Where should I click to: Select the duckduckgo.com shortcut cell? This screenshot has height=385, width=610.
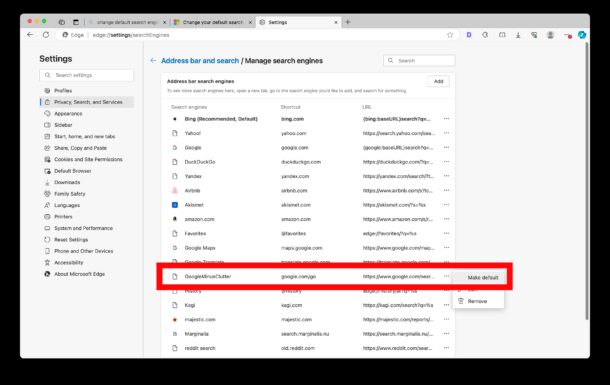tap(301, 162)
